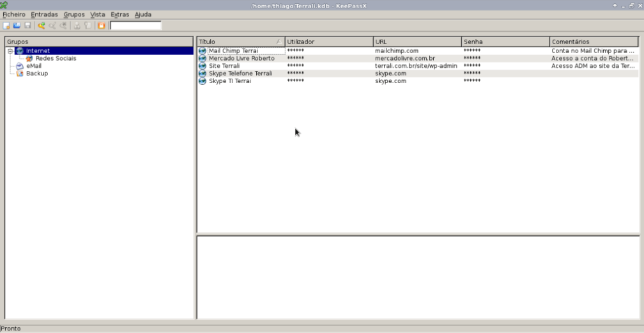Image resolution: width=644 pixels, height=333 pixels.
Task: Click the Lock Workspace toolbar icon
Action: (x=101, y=26)
